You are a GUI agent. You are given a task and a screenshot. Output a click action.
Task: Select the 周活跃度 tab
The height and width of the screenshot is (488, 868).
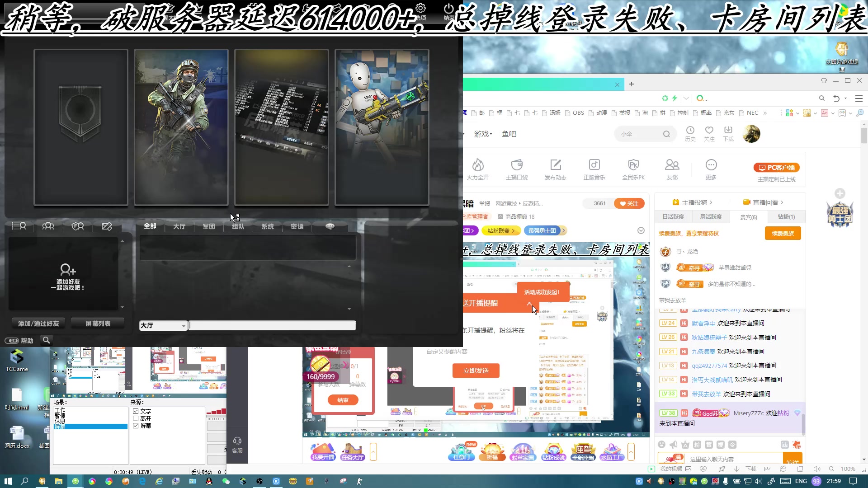(x=711, y=217)
